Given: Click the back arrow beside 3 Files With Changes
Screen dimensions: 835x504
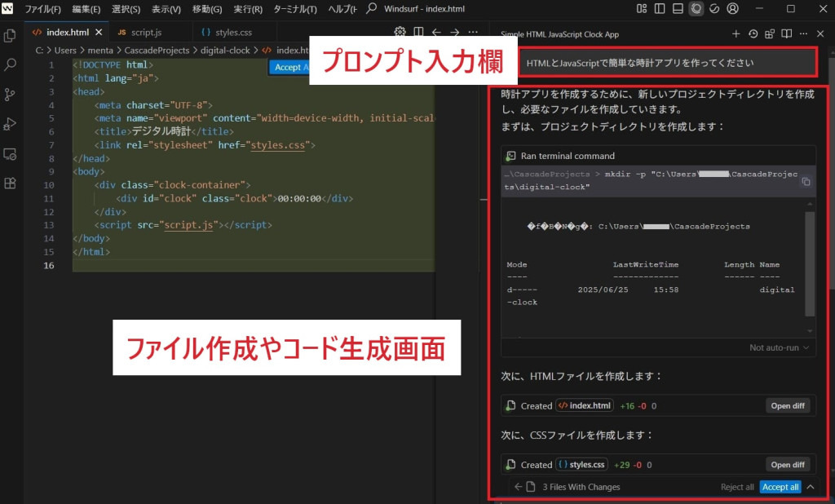Looking at the screenshot, I should pyautogui.click(x=518, y=487).
